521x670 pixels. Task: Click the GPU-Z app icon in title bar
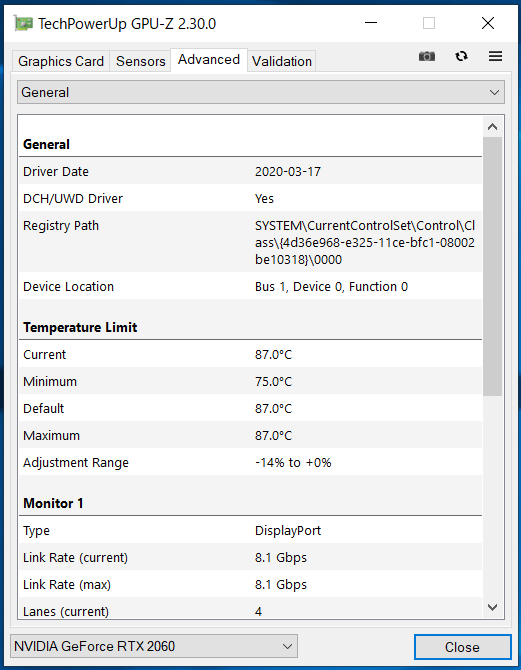pos(23,23)
